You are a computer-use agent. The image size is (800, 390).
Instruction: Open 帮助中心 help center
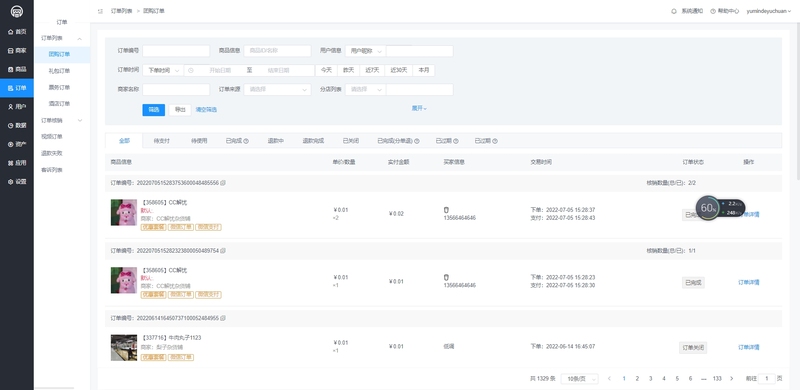coord(724,11)
